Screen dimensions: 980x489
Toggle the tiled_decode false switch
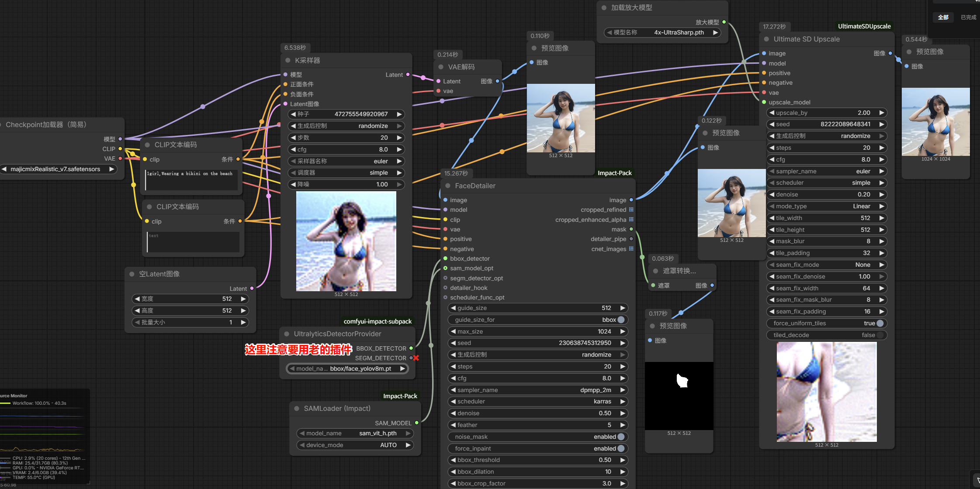[x=880, y=335]
